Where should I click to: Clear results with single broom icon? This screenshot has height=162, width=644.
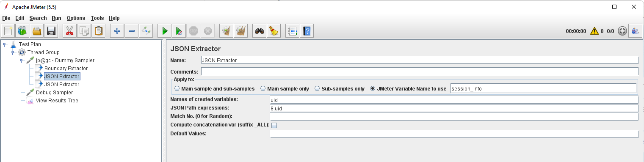pyautogui.click(x=227, y=31)
